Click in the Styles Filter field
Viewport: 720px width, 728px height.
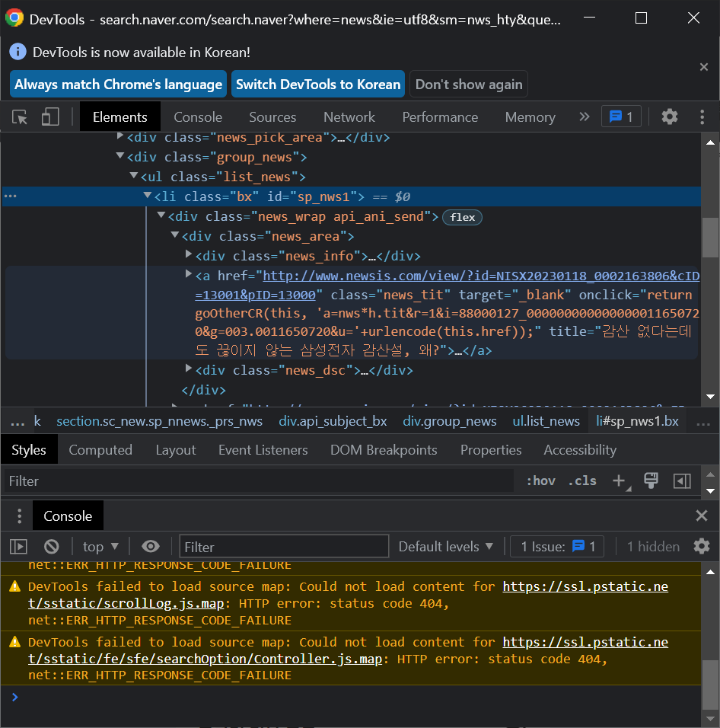pyautogui.click(x=259, y=481)
